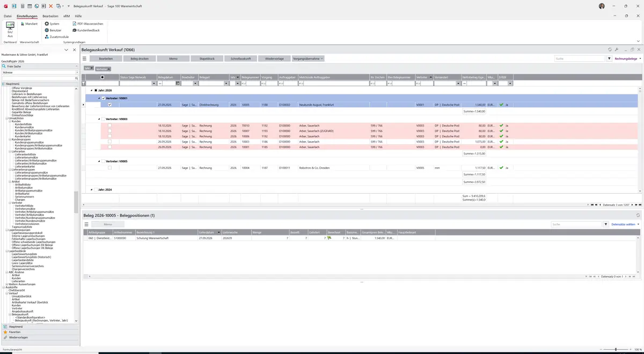644x354 pixels.
Task: Click refresh icon in Belegpositionen header
Action: (x=638, y=216)
